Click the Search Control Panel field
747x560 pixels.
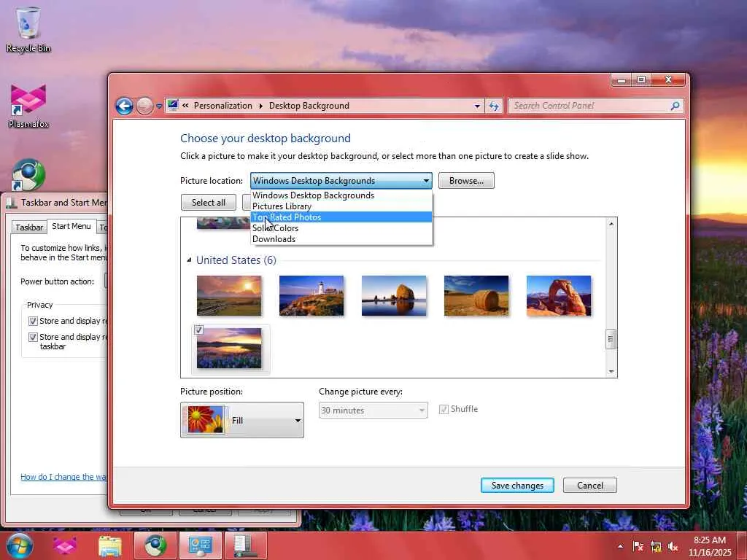[591, 106]
